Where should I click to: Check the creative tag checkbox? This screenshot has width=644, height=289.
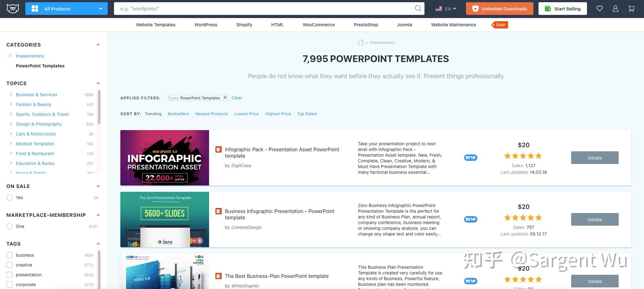coord(10,265)
